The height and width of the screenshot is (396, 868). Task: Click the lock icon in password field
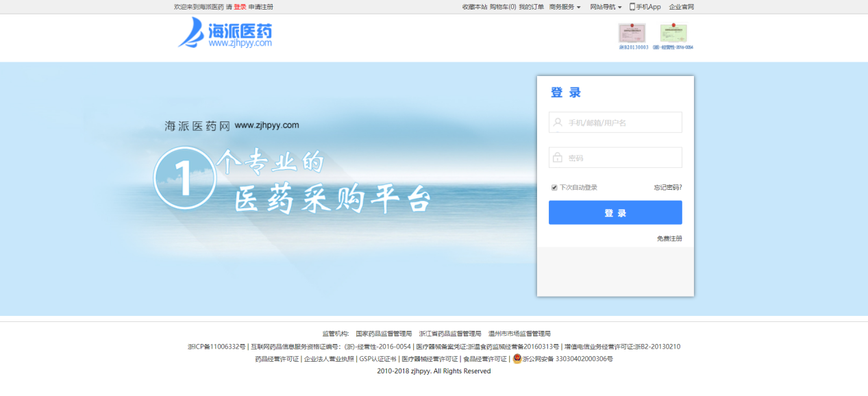[558, 158]
